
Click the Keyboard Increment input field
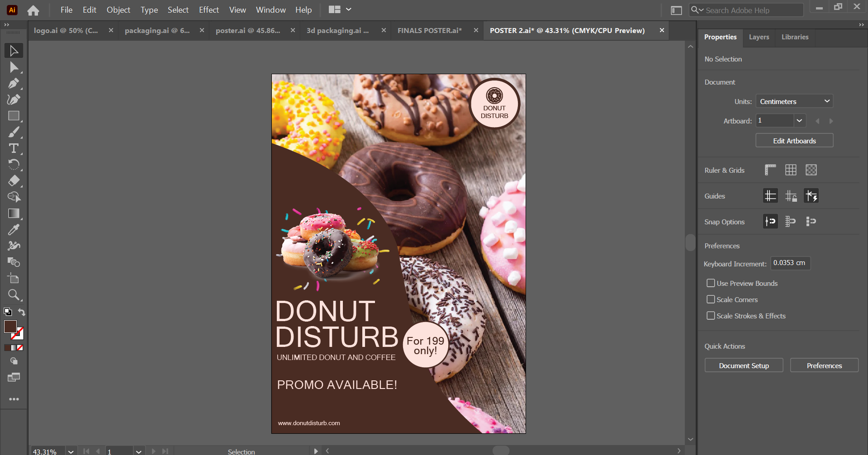790,263
